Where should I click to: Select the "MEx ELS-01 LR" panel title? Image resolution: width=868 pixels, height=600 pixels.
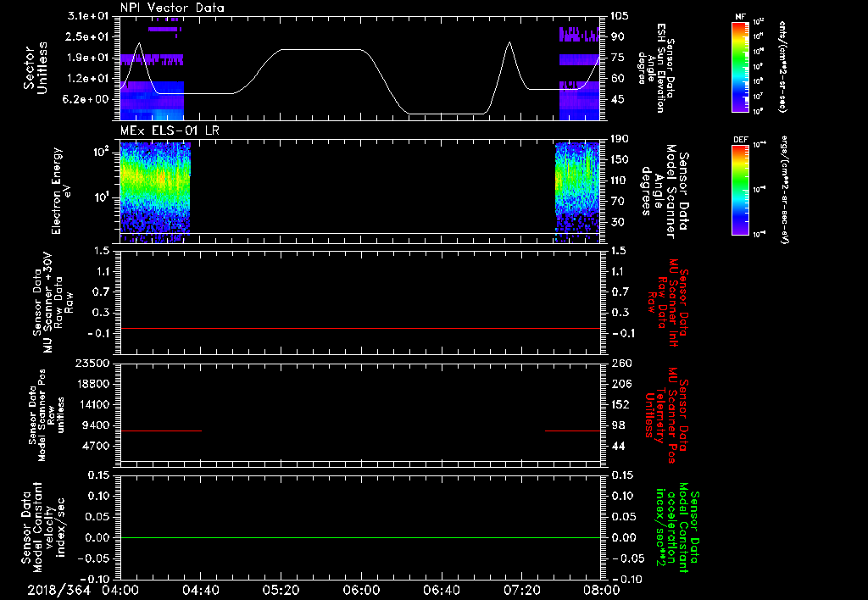click(170, 131)
